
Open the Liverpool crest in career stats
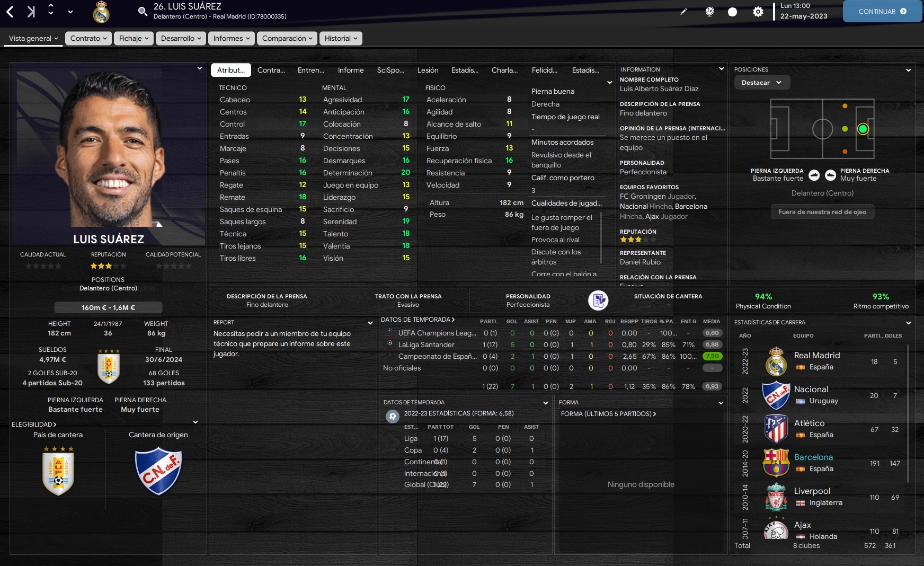click(x=776, y=497)
